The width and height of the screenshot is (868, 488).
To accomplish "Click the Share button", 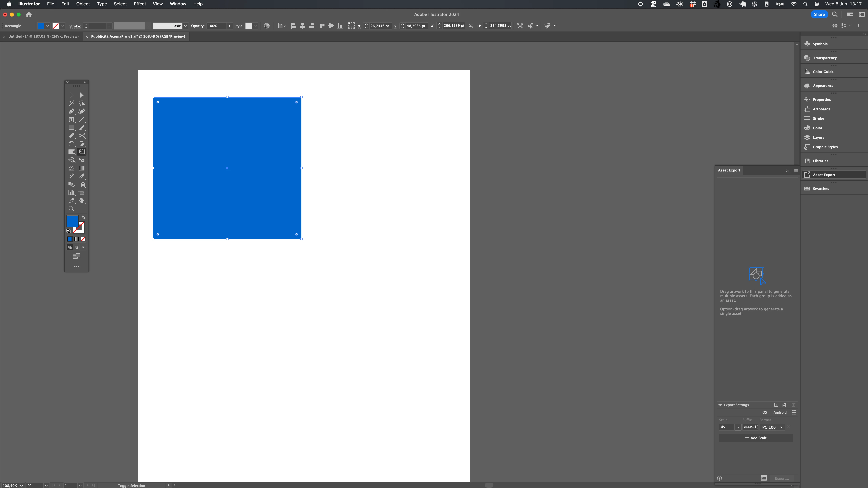I will 819,14.
